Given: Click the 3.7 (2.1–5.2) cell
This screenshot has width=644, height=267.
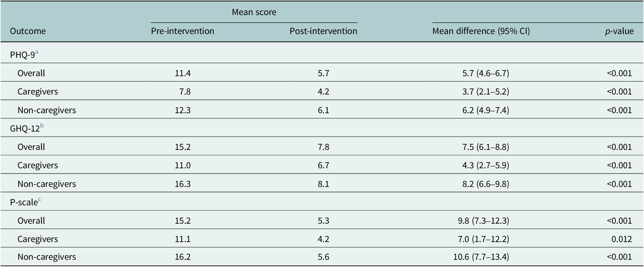Looking at the screenshot, I should point(486,92).
